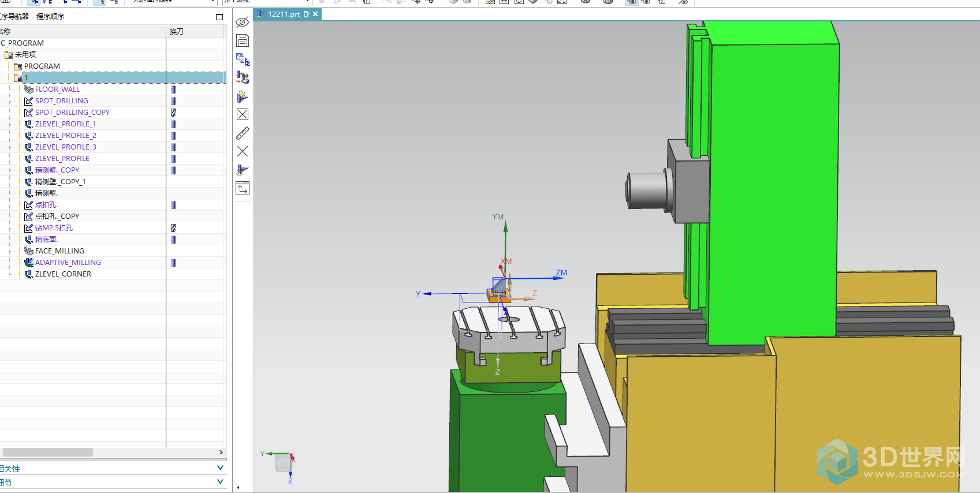Click the 钻M2.5扣孔 drill tool change icon

click(x=173, y=228)
